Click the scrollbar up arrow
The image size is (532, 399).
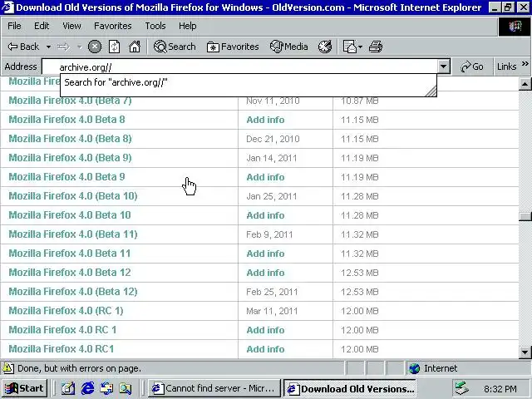tap(525, 84)
